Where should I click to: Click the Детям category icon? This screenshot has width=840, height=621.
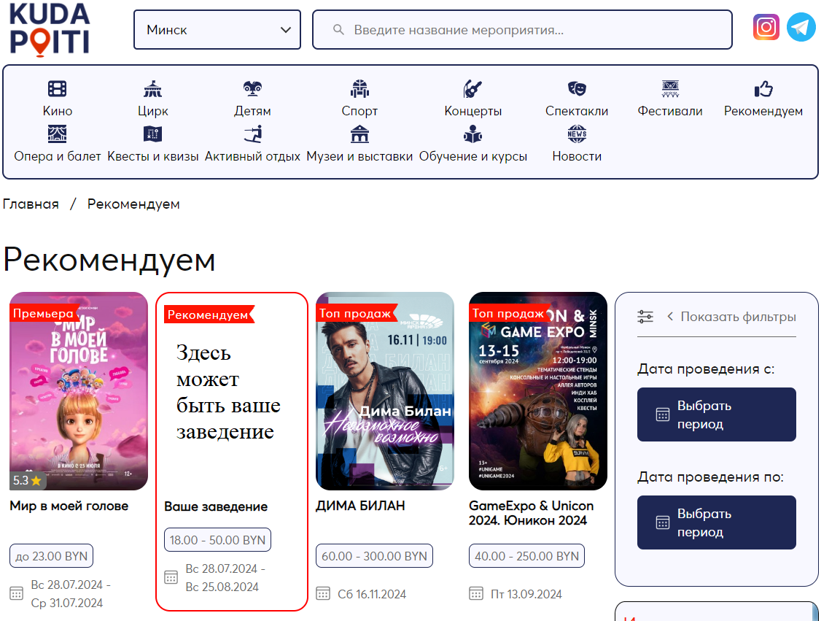[252, 88]
